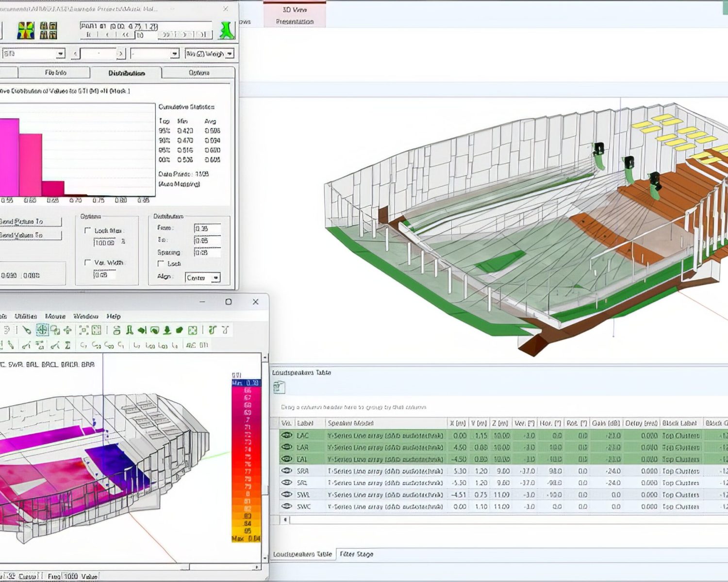The width and height of the screenshot is (728, 582).
Task: Switch to the Options tab
Action: (x=199, y=73)
